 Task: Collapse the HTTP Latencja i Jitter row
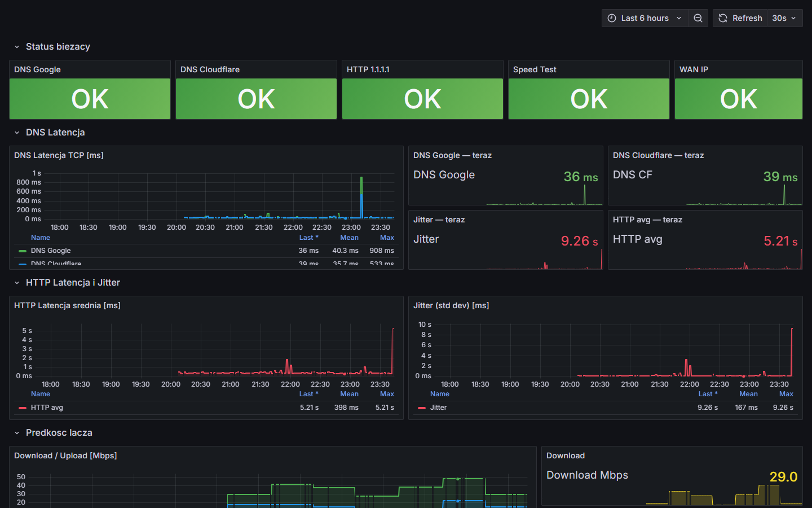coord(17,283)
